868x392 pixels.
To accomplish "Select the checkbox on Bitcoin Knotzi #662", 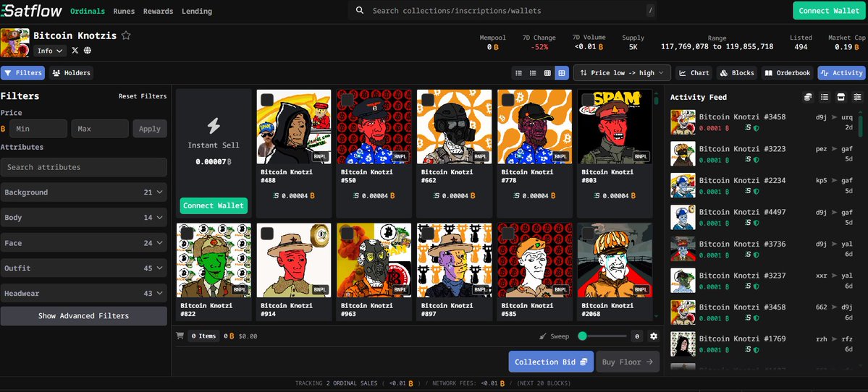I will click(427, 100).
